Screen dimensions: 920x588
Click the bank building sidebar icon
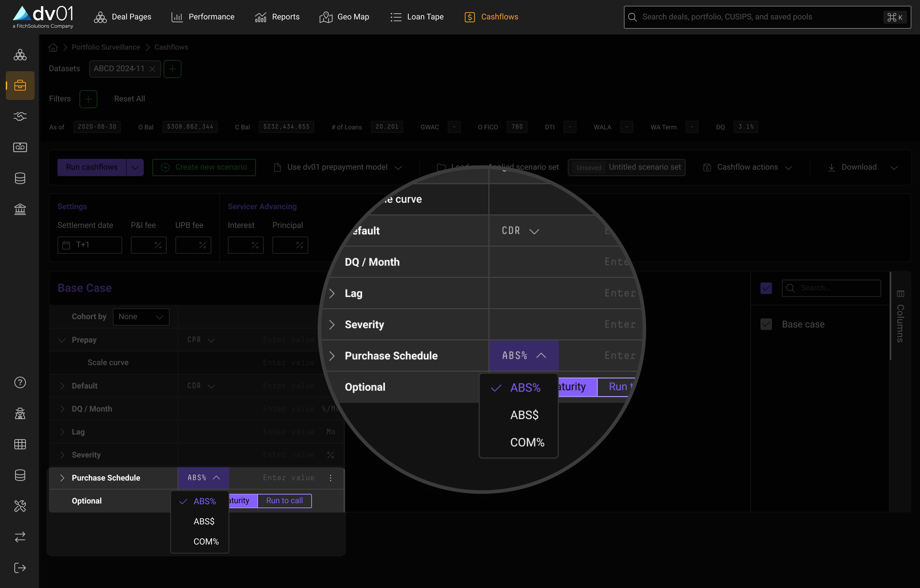click(20, 209)
